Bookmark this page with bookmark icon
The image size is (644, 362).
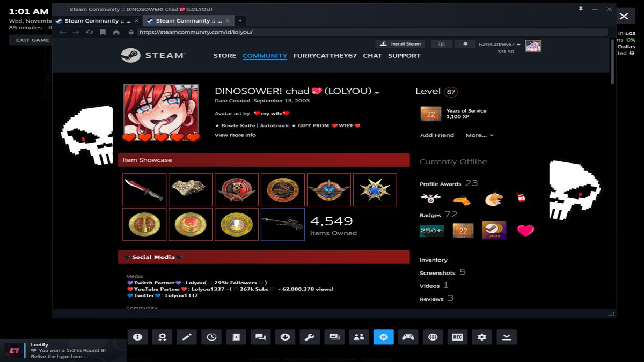(103, 32)
